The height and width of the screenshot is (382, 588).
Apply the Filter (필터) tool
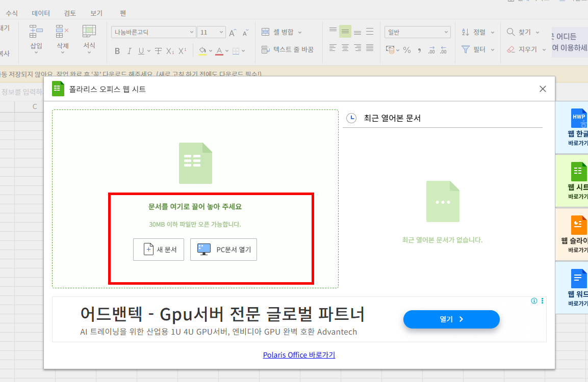click(x=474, y=49)
